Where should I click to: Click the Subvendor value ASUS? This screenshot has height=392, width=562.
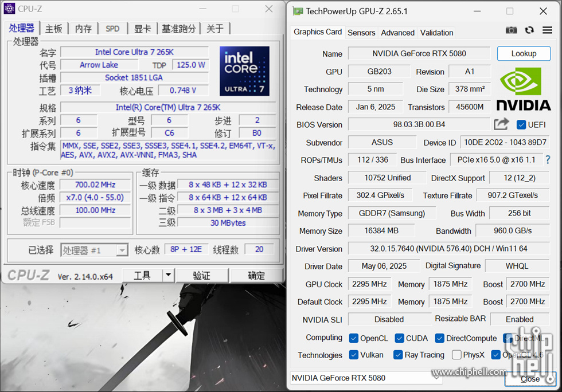click(x=382, y=142)
